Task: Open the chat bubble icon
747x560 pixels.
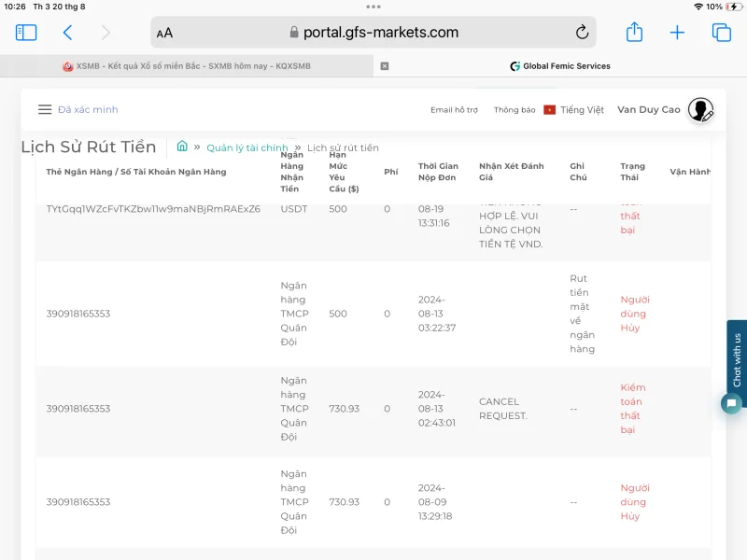Action: point(732,403)
